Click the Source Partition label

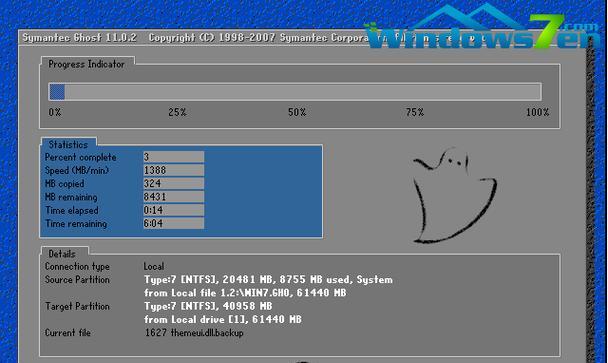pyautogui.click(x=77, y=280)
